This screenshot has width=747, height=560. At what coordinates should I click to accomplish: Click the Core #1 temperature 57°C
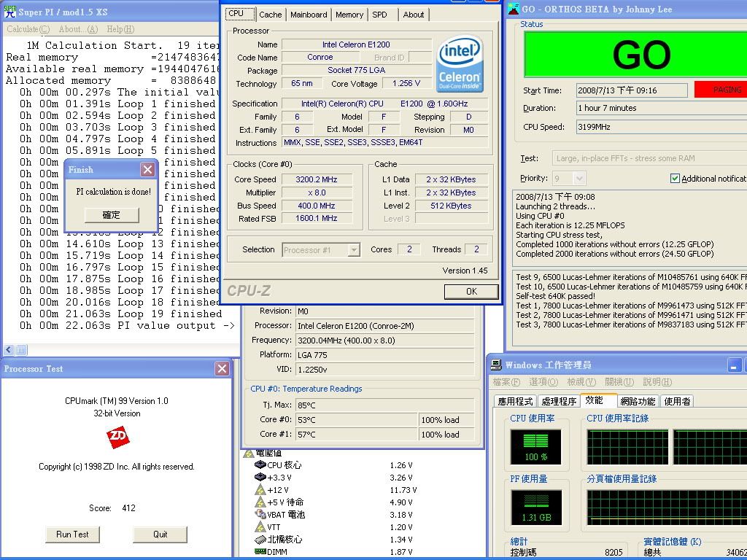point(356,435)
